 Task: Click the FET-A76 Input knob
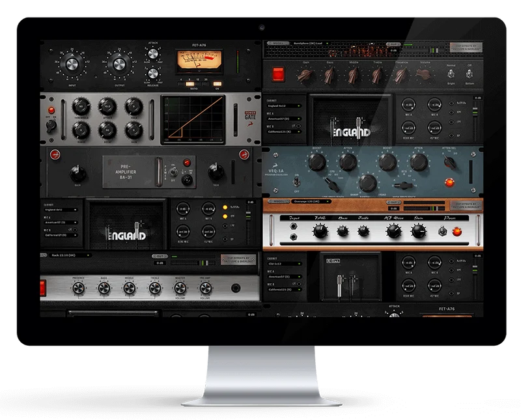pyautogui.click(x=72, y=64)
